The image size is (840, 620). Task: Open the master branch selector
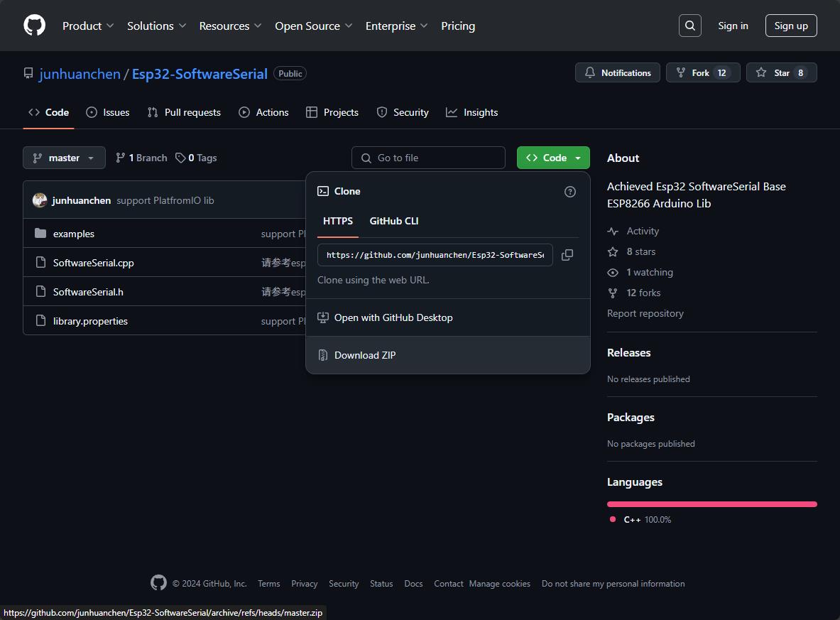(x=65, y=158)
